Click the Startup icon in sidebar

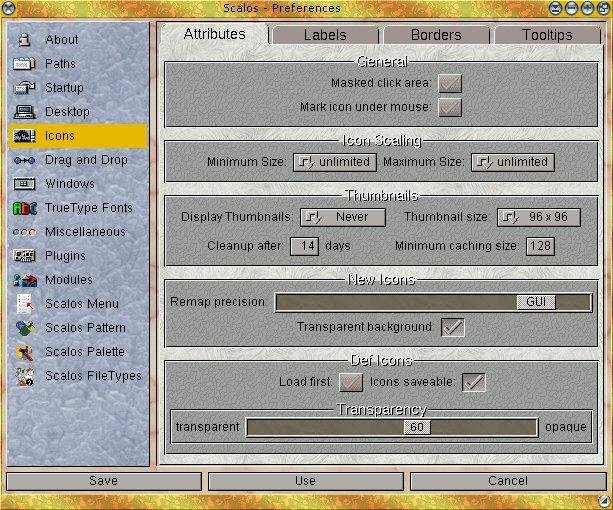point(24,88)
